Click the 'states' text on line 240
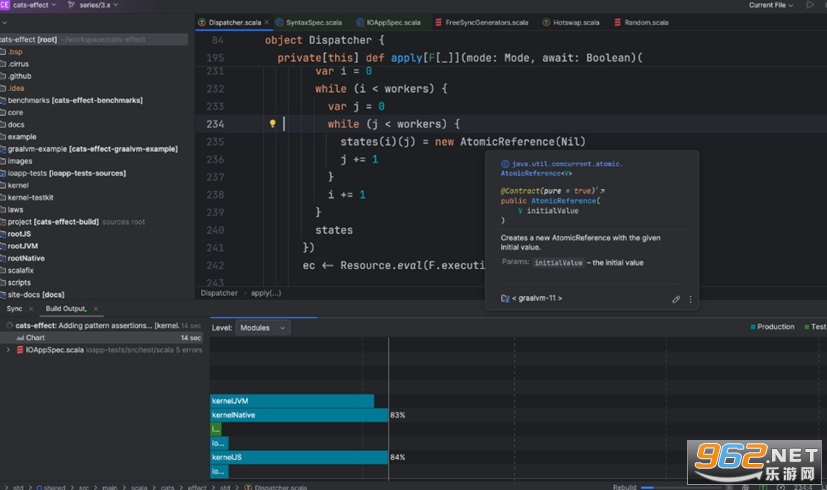The height and width of the screenshot is (490, 827). 334,230
